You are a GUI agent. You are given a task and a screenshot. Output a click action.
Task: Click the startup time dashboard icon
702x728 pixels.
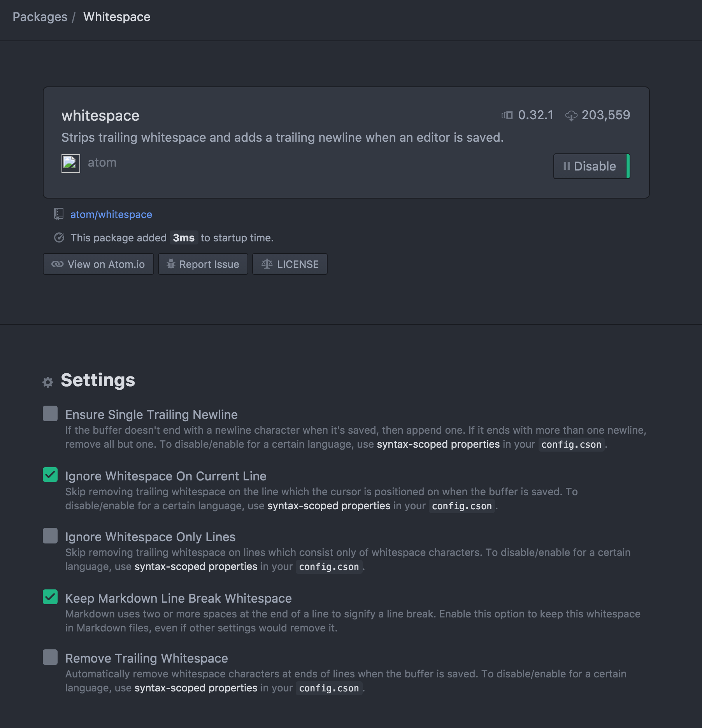[x=59, y=237]
